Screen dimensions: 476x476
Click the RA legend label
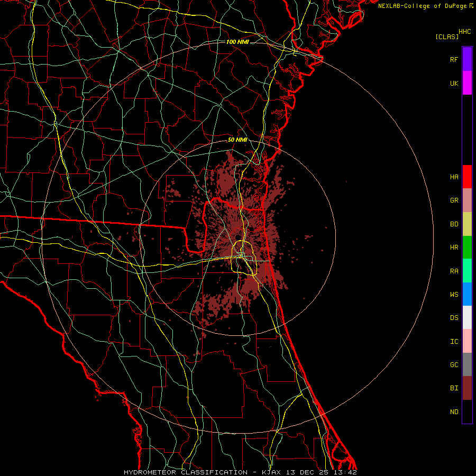click(x=454, y=271)
